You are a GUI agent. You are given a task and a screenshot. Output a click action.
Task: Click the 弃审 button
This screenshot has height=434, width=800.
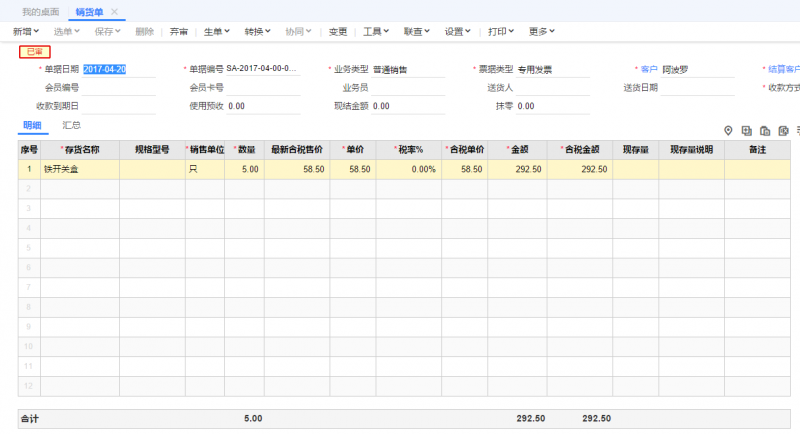(178, 32)
